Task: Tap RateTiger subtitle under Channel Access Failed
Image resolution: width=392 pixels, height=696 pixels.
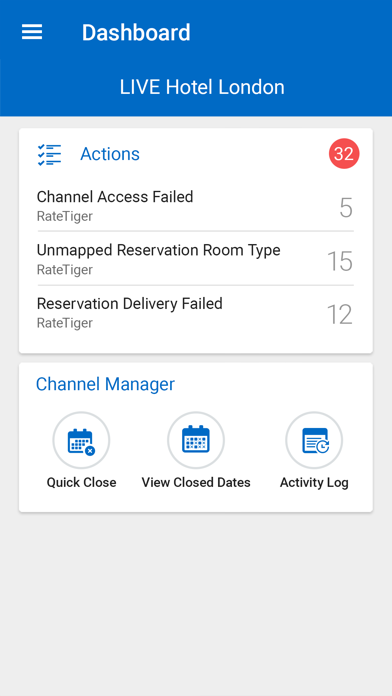Action: pyautogui.click(x=65, y=216)
